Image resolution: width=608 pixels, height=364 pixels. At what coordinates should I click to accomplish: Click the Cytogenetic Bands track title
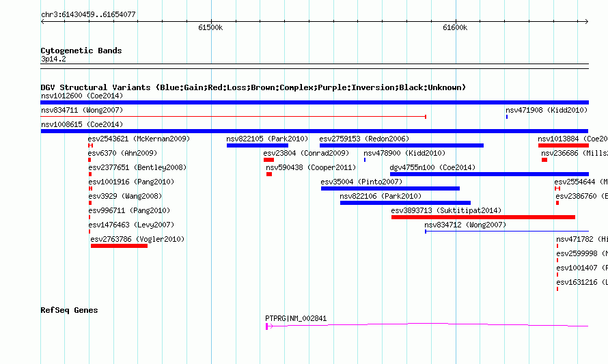click(81, 51)
